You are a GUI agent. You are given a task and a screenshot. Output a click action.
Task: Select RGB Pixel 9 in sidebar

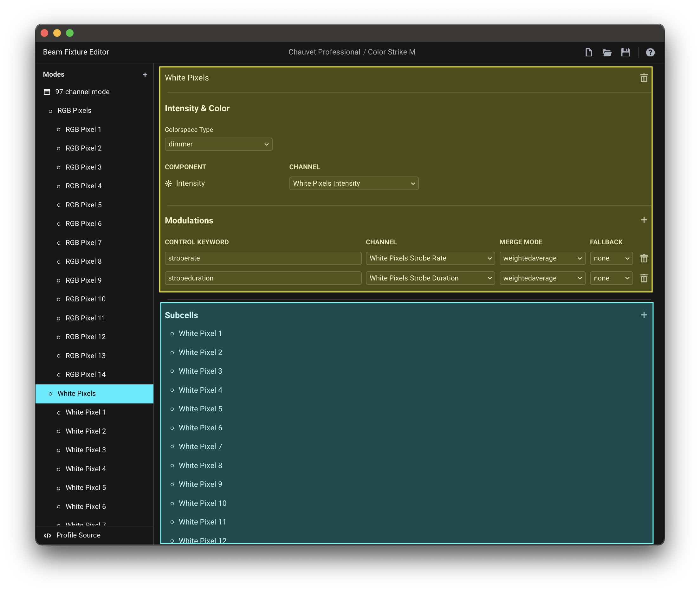95,280
